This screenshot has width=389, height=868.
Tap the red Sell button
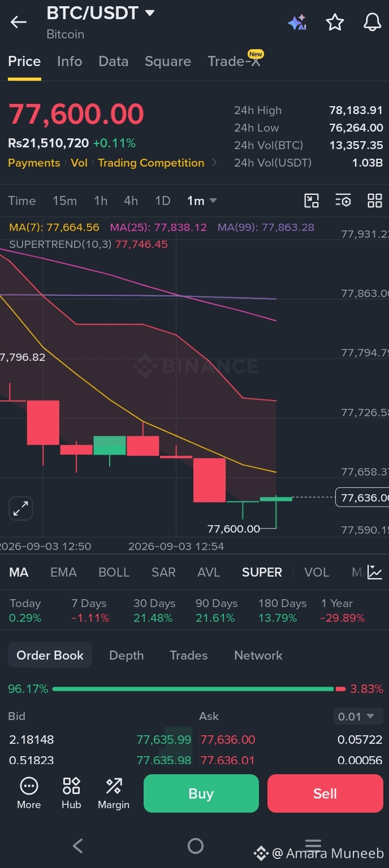325,793
